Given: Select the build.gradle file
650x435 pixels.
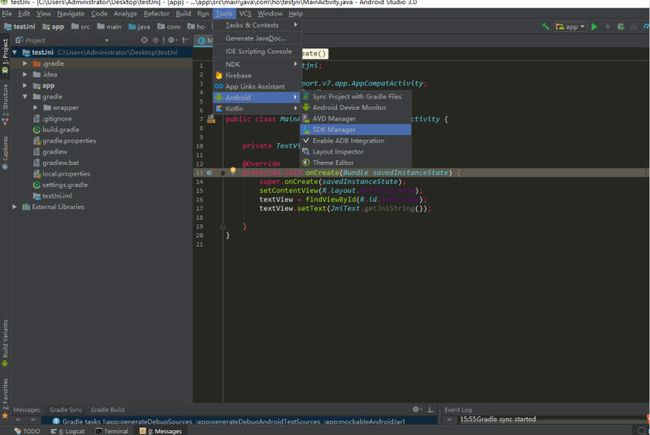Looking at the screenshot, I should 61,129.
